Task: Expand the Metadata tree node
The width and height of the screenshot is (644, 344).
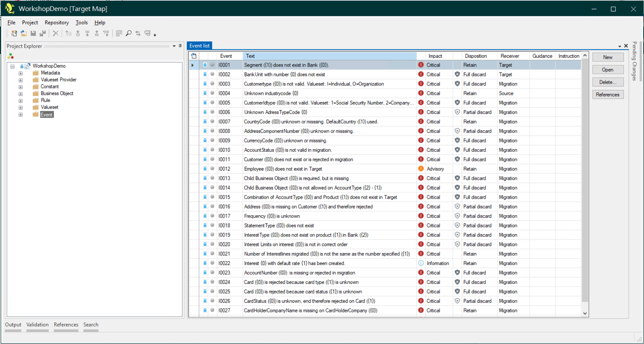Action: click(21, 73)
